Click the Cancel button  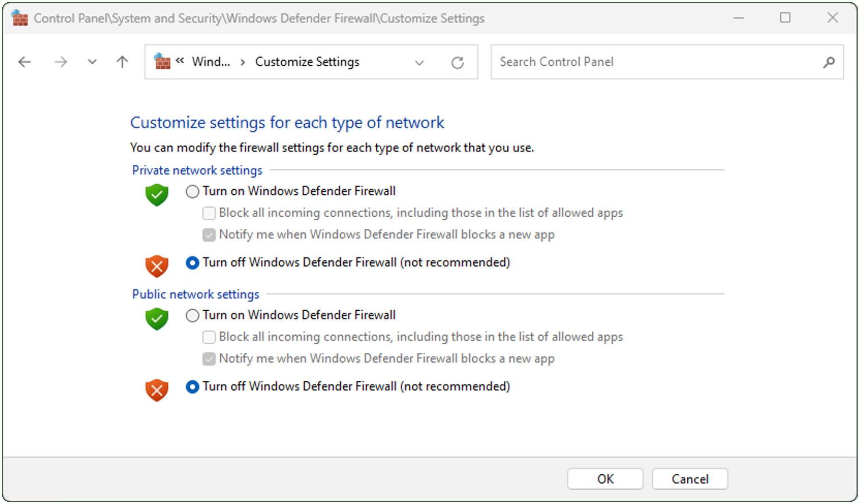(690, 479)
